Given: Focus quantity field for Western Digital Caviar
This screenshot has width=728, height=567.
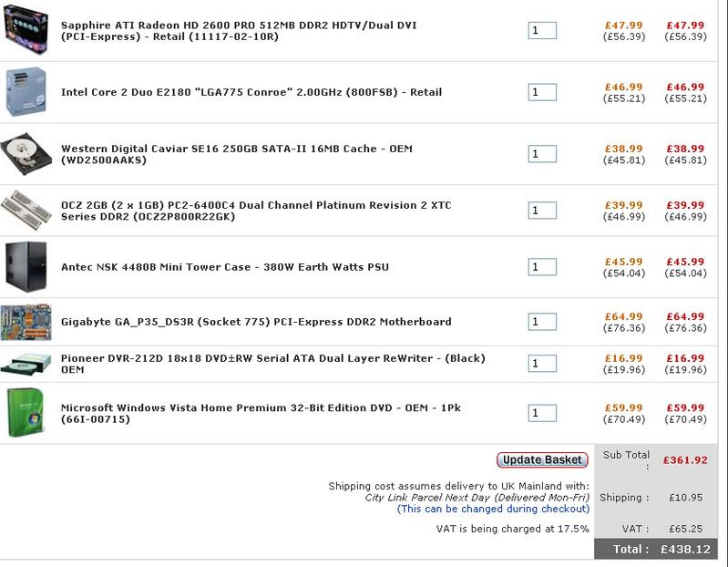Looking at the screenshot, I should (542, 154).
